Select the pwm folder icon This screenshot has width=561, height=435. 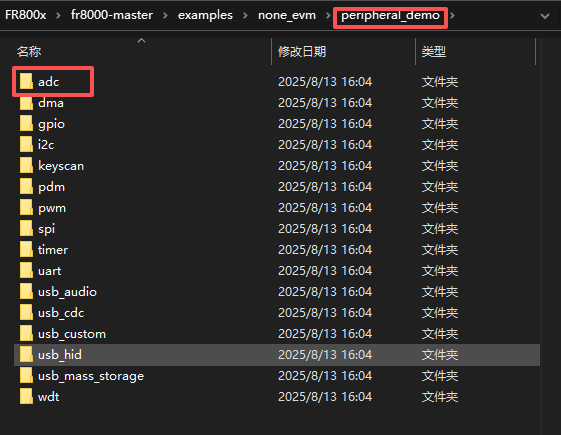tap(26, 207)
